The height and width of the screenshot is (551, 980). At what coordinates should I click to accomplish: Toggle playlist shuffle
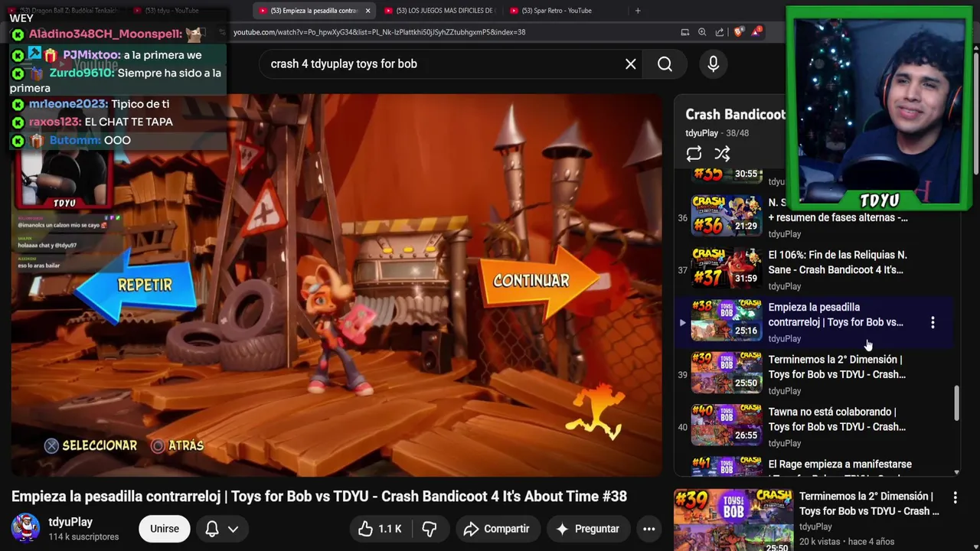click(x=722, y=154)
